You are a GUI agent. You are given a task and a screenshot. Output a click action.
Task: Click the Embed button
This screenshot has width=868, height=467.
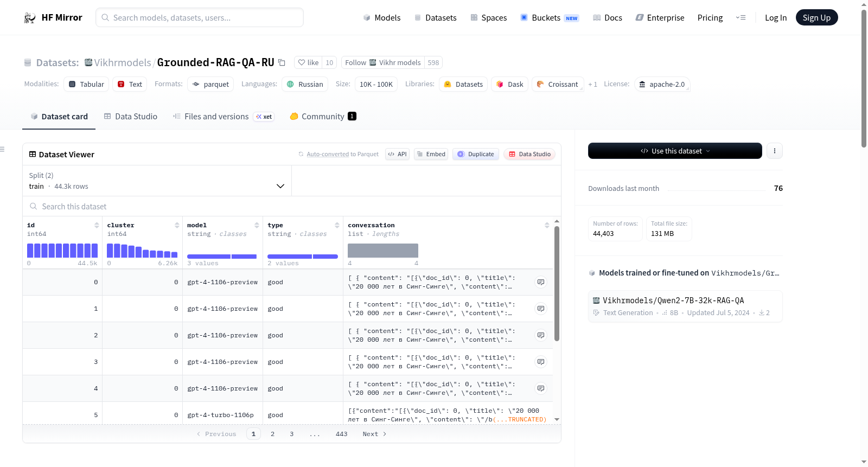tap(431, 154)
